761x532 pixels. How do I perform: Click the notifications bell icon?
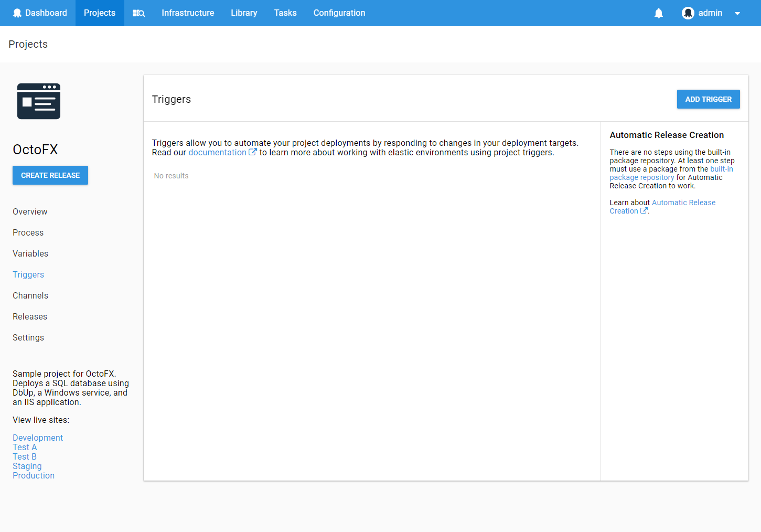point(659,13)
